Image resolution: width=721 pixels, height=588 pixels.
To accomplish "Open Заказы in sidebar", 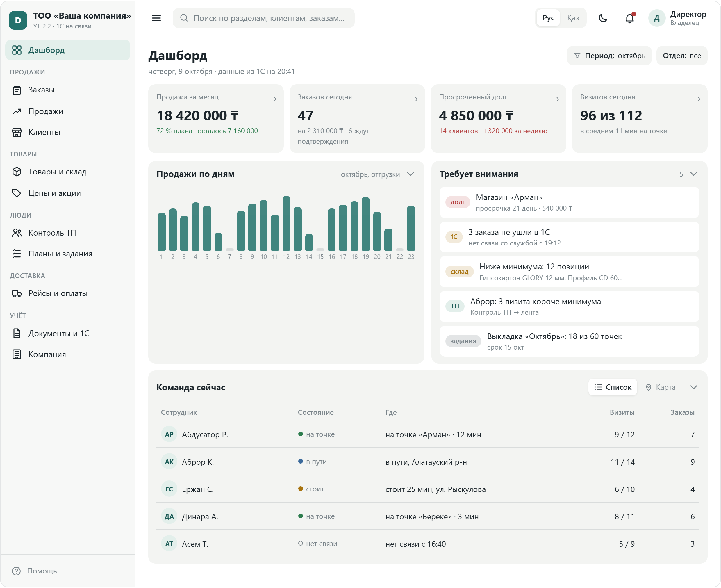I will 68,90.
